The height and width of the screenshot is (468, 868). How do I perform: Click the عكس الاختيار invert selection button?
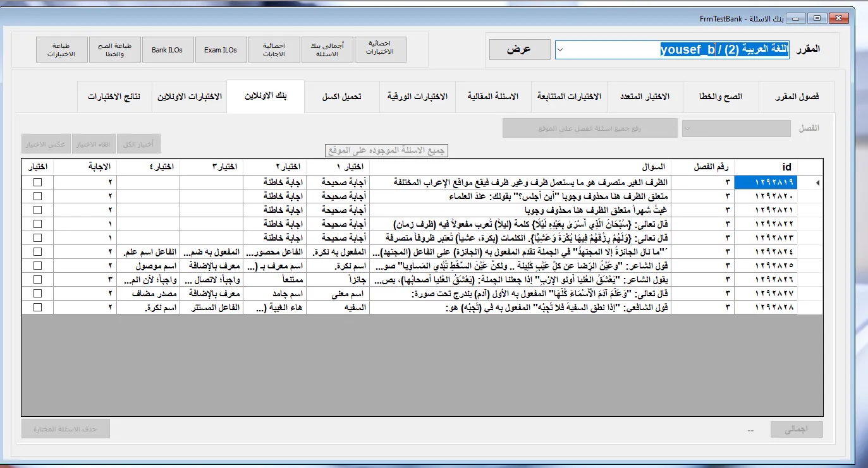coord(46,144)
